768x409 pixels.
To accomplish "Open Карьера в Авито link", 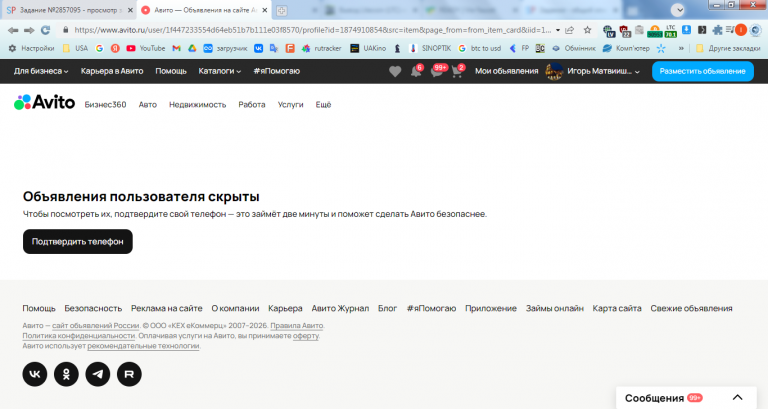I will [x=112, y=72].
